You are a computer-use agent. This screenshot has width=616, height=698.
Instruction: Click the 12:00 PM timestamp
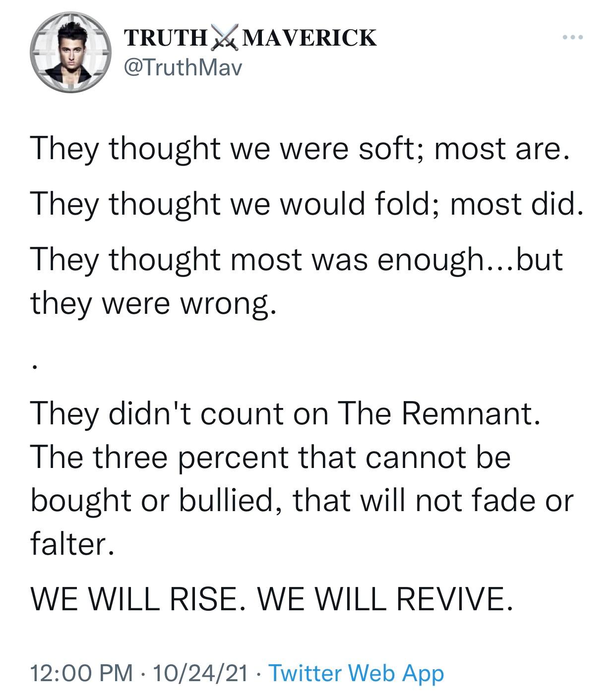pyautogui.click(x=82, y=673)
